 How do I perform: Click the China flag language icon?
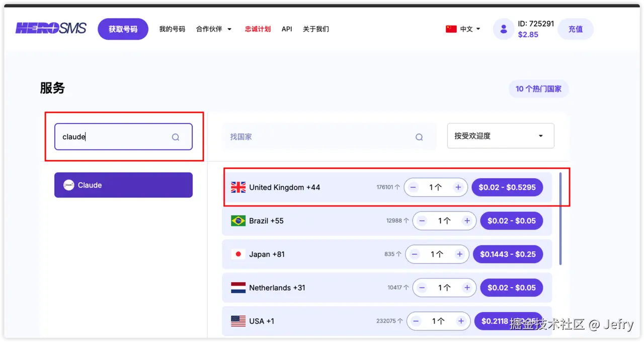pyautogui.click(x=451, y=29)
